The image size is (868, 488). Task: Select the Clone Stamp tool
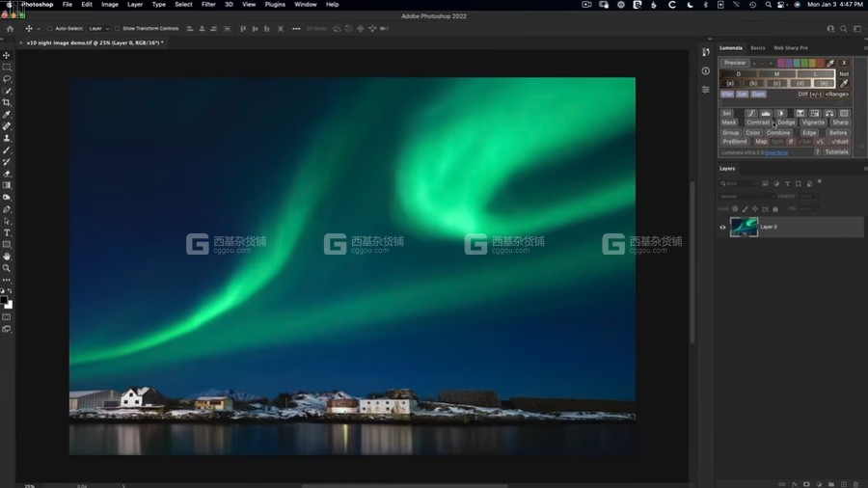(7, 138)
